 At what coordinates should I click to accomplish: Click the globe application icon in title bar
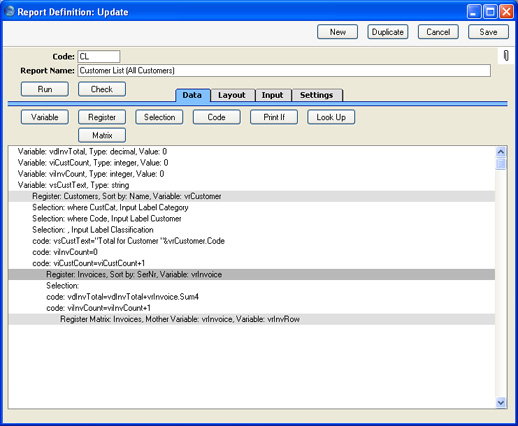(x=10, y=11)
